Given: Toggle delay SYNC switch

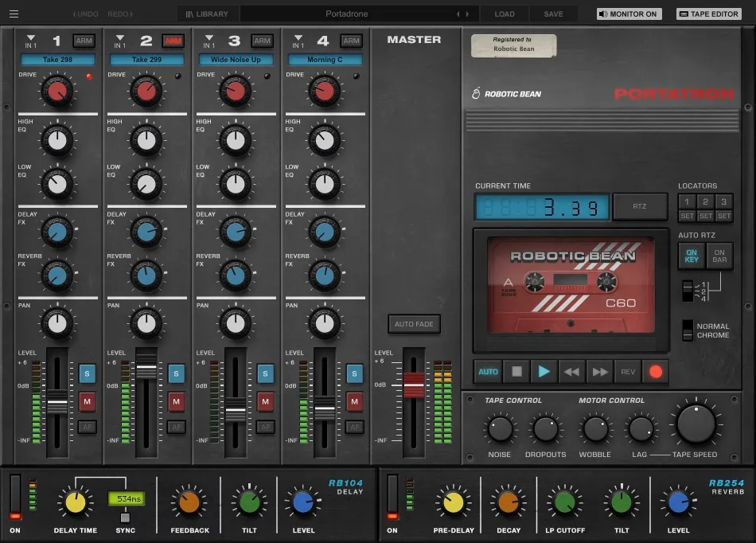Looking at the screenshot, I should [125, 518].
